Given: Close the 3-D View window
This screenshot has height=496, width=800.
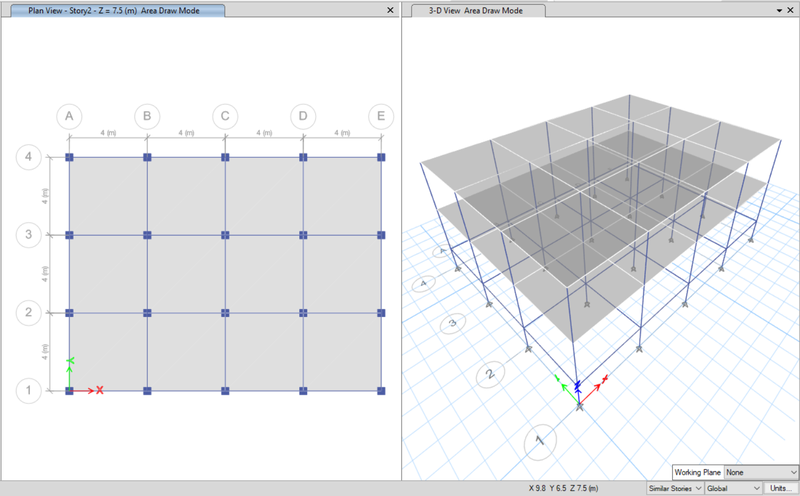Looking at the screenshot, I should click(790, 10).
